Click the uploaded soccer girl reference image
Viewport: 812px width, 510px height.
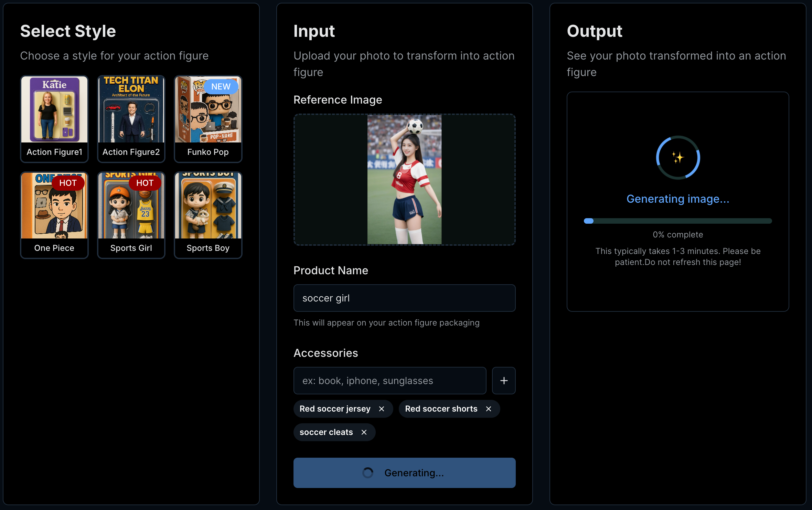pyautogui.click(x=404, y=179)
